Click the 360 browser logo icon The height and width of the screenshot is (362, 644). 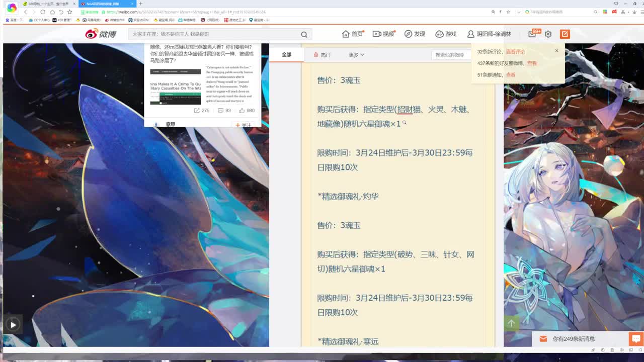[x=11, y=8]
